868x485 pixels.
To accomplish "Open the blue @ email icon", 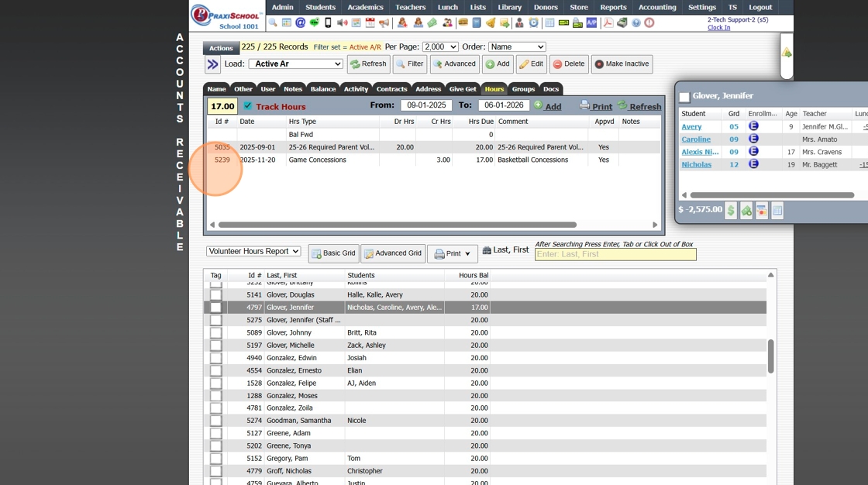I will tap(301, 22).
